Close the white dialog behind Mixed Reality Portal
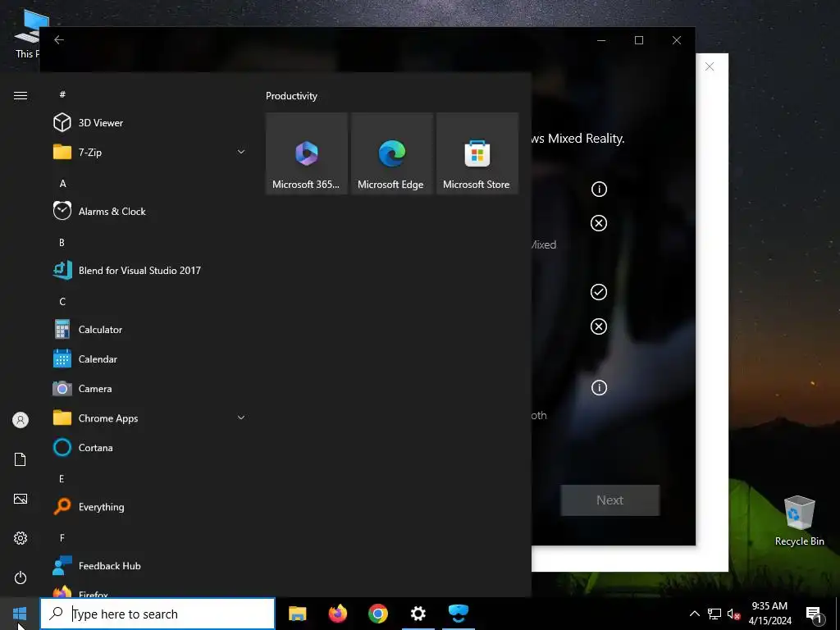The height and width of the screenshot is (630, 840). click(x=710, y=66)
